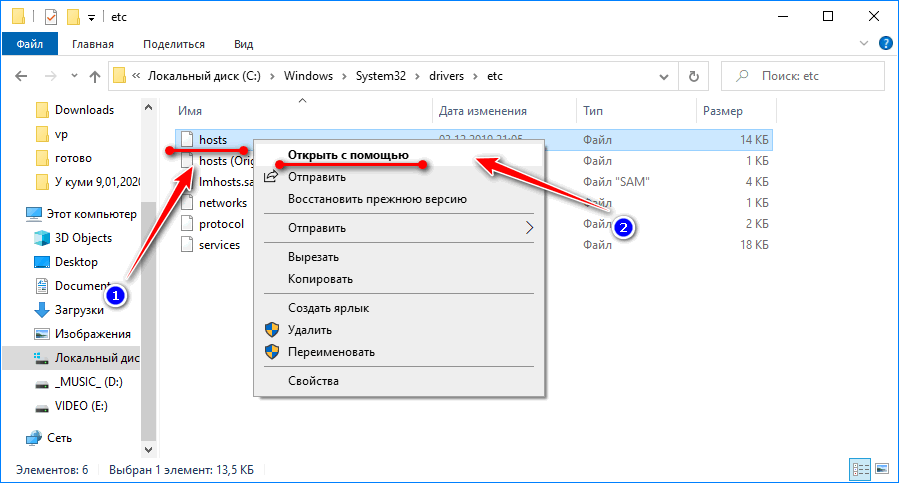Image resolution: width=899 pixels, height=483 pixels.
Task: Sort by the Размер column header
Action: 722,111
